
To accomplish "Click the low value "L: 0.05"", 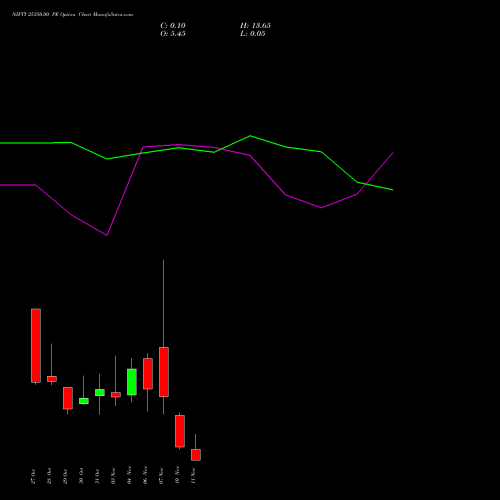I will (253, 34).
